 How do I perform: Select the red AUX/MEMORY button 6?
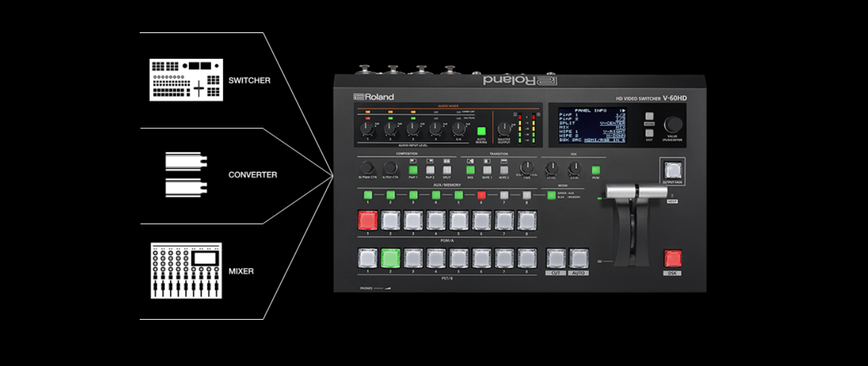[481, 195]
